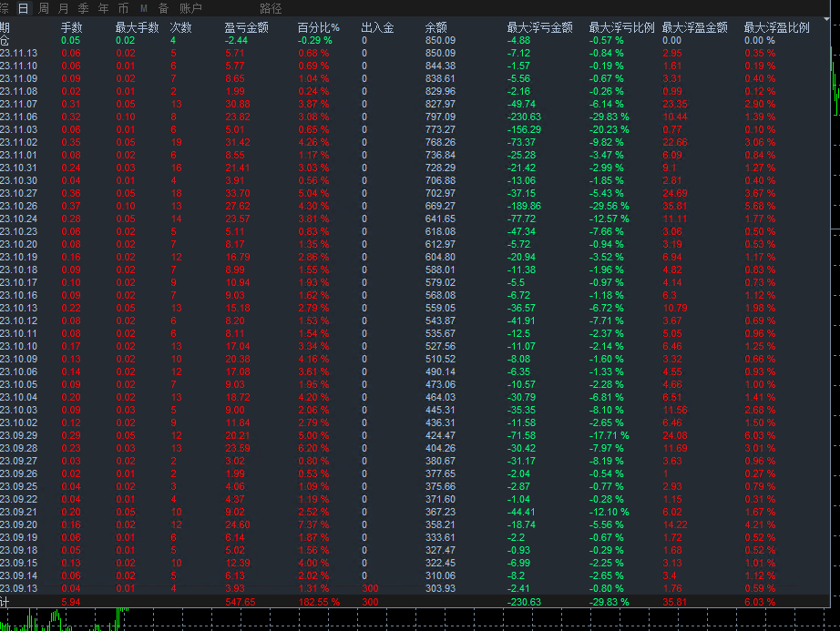Screen dimensions: 840x631
Task: Click balance 490.14 in 23.10.06 row
Action: tap(440, 372)
